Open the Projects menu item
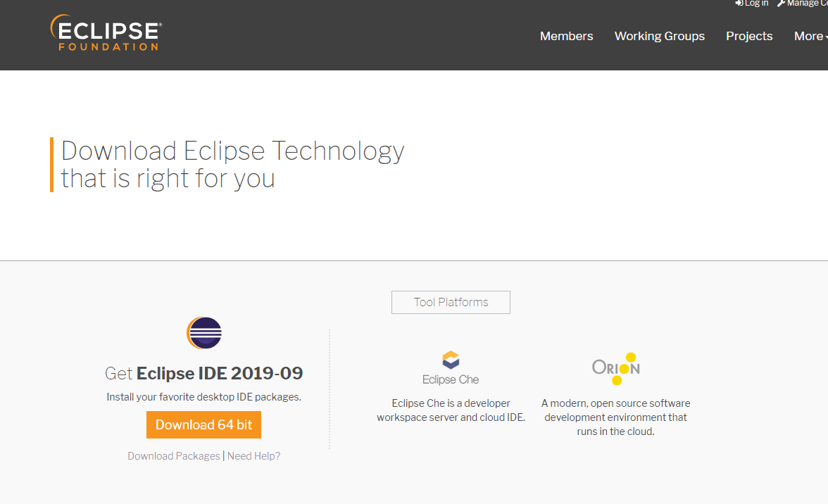This screenshot has width=828, height=504. [749, 36]
